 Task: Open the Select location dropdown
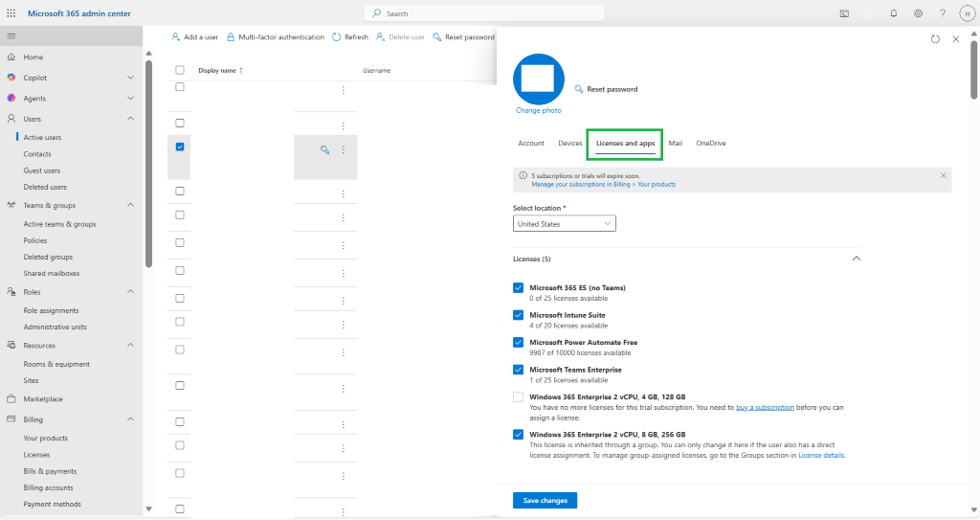click(565, 223)
